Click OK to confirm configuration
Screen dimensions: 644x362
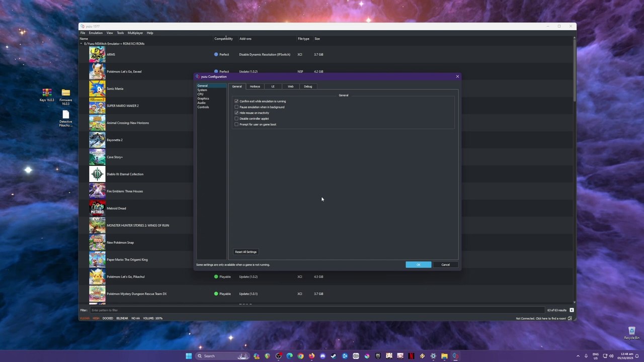(x=418, y=264)
